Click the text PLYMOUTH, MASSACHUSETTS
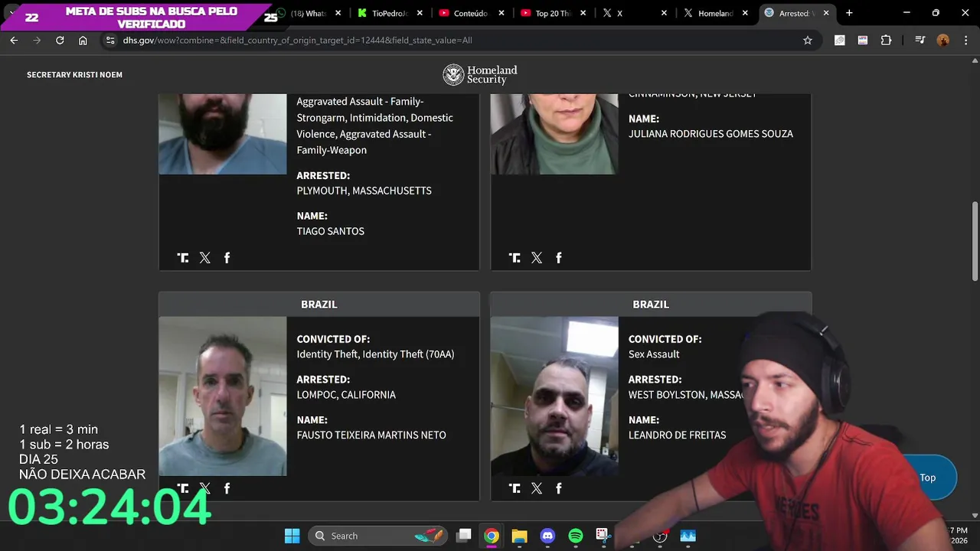The width and height of the screenshot is (980, 551). (x=364, y=191)
